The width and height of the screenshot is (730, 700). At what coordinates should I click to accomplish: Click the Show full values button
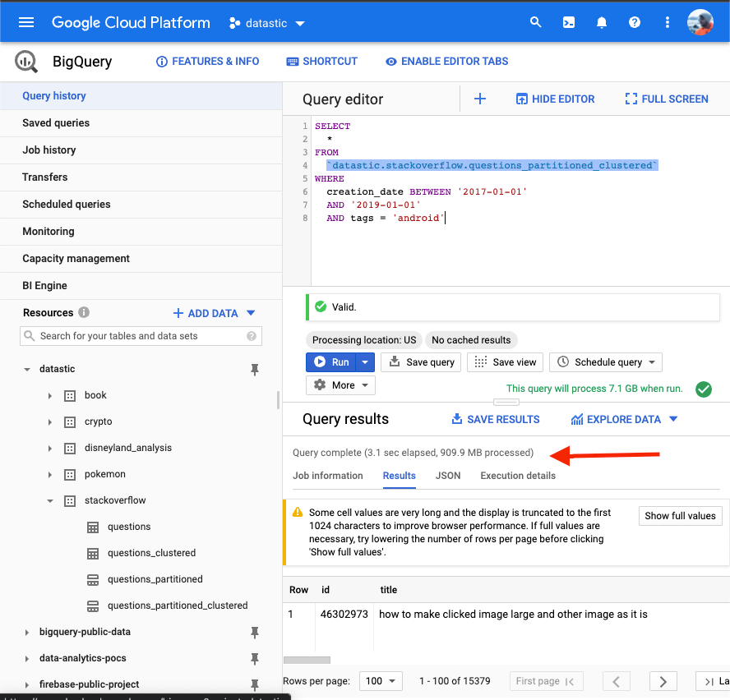[x=680, y=516]
